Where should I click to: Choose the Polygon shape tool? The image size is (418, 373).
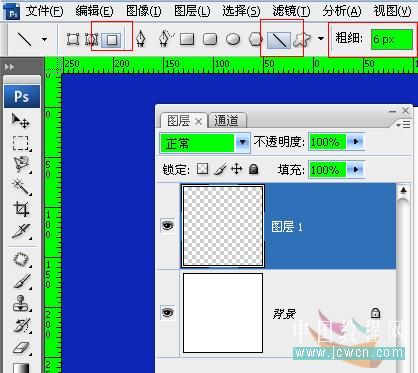[x=255, y=39]
